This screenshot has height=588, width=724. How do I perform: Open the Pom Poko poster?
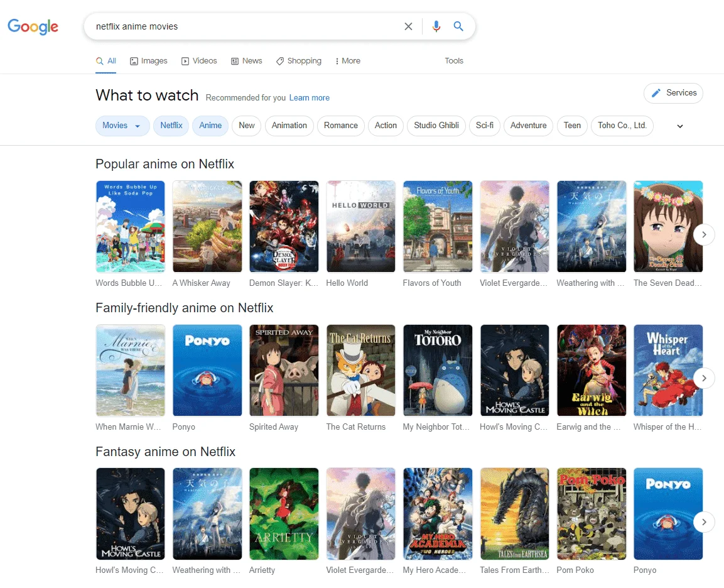[592, 514]
